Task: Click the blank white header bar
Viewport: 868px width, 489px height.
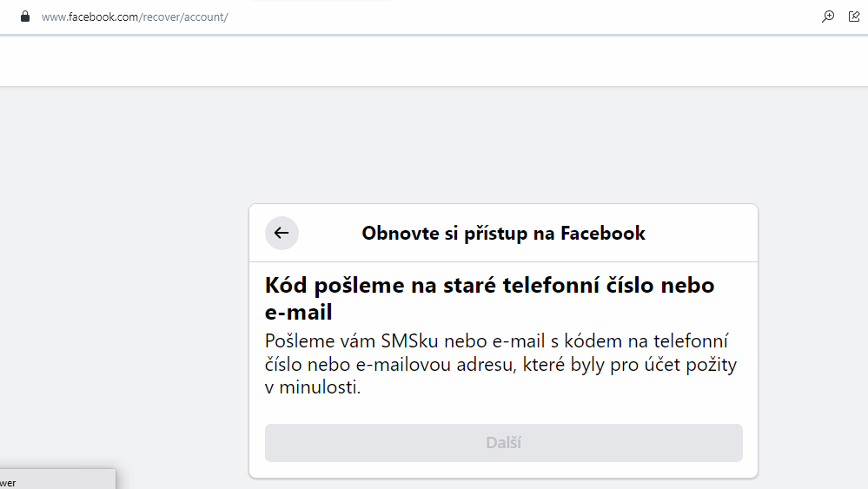Action: coord(434,61)
